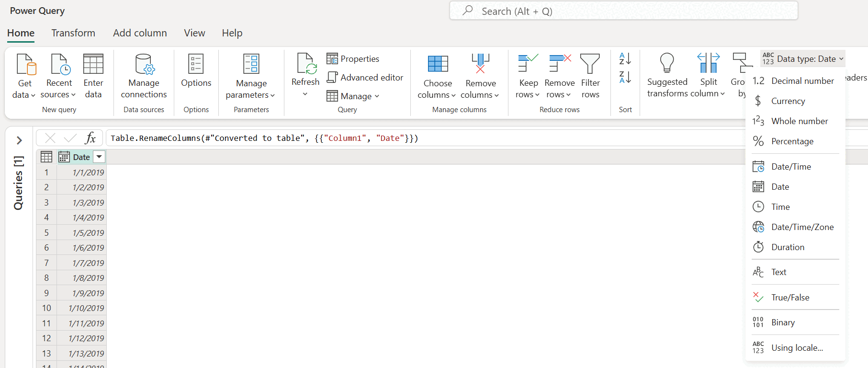Expand the Data type: Date dropdown

click(802, 58)
